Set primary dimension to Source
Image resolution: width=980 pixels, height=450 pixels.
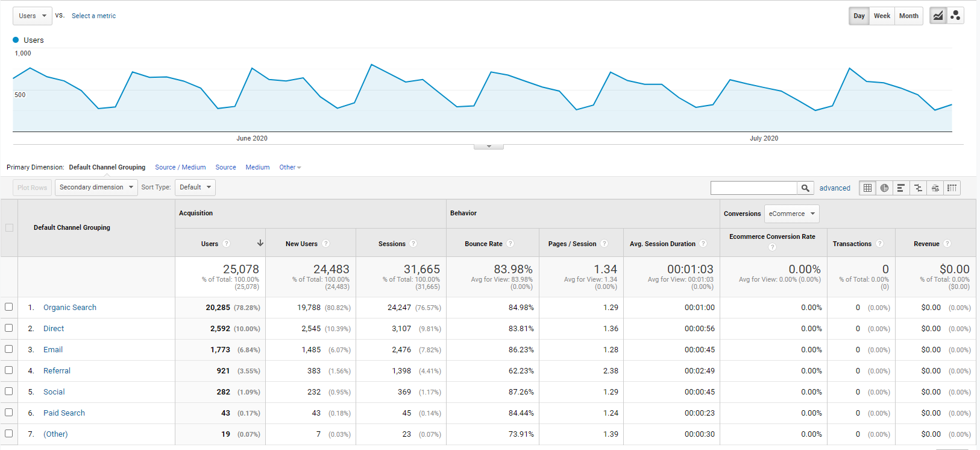pyautogui.click(x=226, y=168)
